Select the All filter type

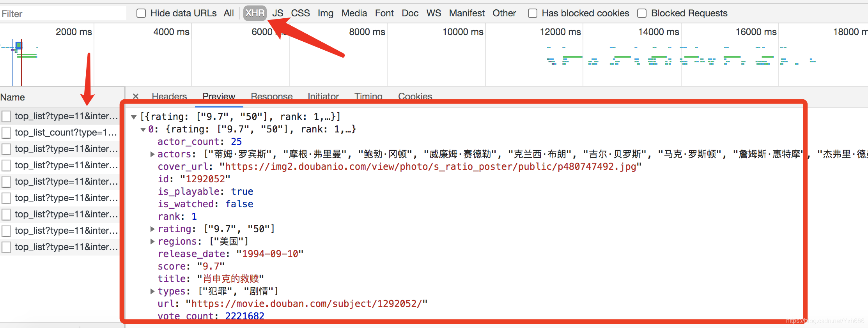(x=229, y=13)
